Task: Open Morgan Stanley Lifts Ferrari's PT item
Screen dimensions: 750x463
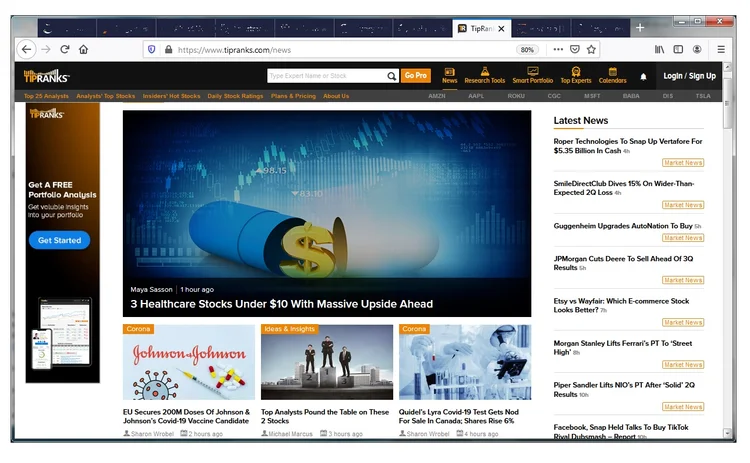Action: click(x=623, y=348)
